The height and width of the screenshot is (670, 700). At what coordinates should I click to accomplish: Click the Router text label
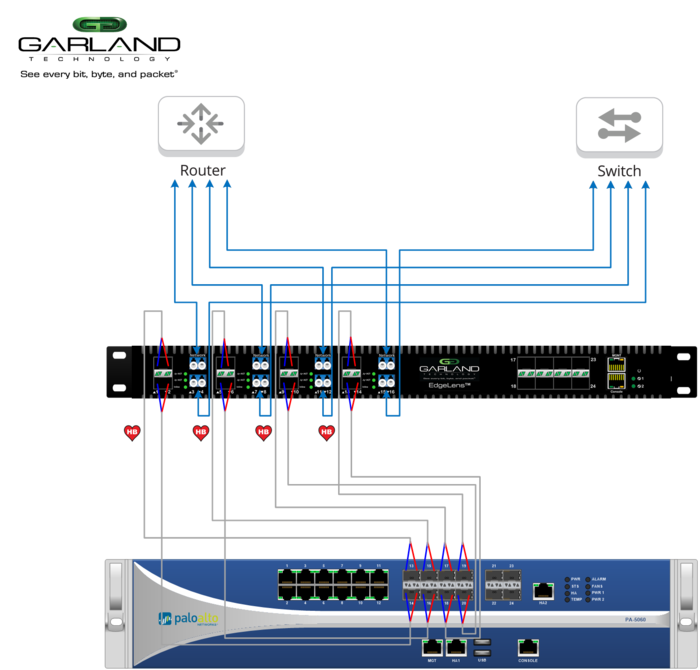(201, 170)
